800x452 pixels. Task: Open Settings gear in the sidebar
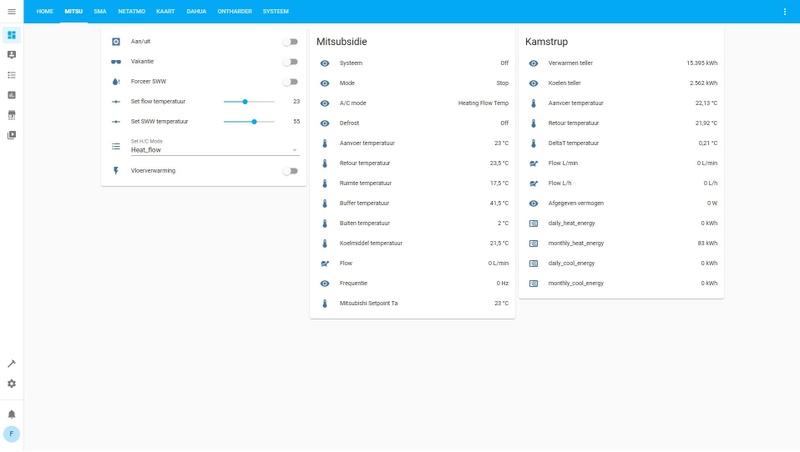11,384
